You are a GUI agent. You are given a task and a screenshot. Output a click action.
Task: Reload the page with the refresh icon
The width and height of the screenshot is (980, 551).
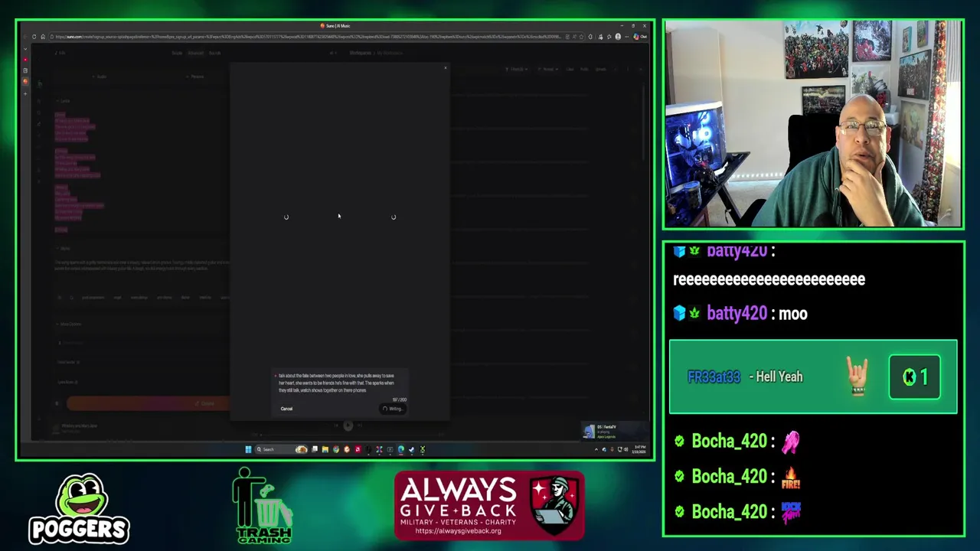coord(34,37)
